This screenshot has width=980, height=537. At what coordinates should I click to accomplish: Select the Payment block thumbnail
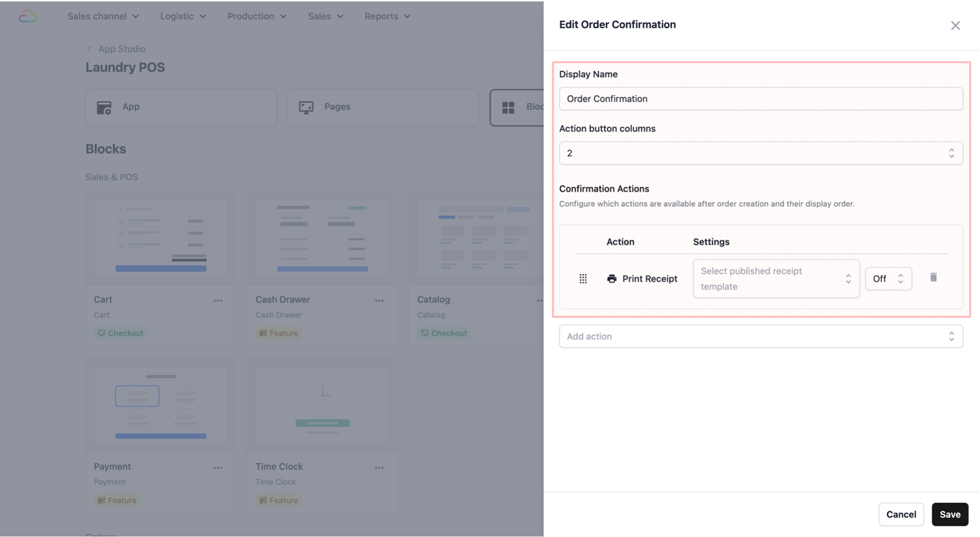160,405
